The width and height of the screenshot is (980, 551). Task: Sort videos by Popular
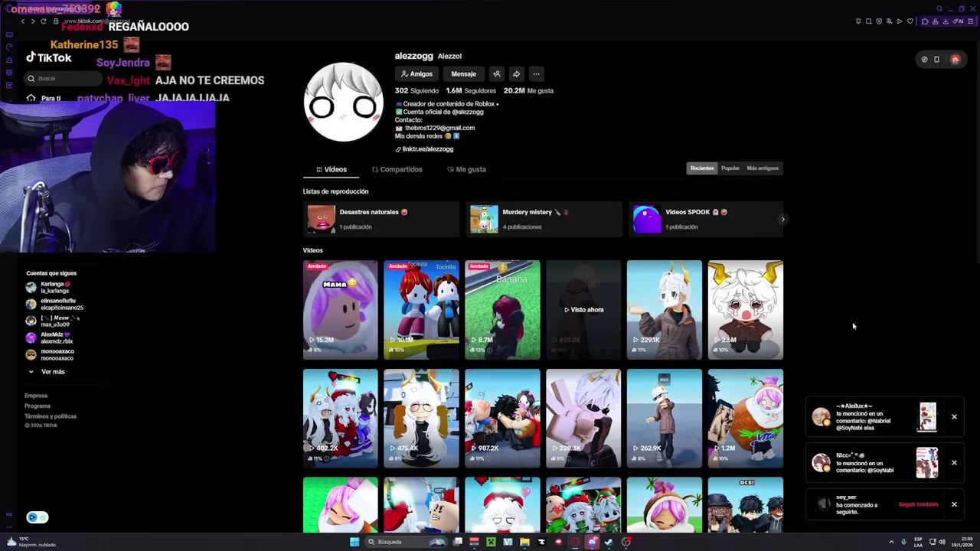point(730,168)
